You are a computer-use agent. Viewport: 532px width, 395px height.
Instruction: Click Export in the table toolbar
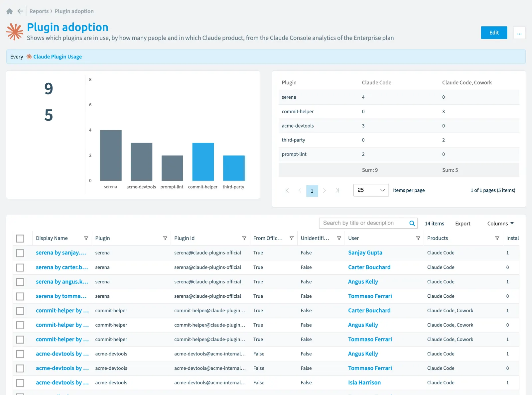[463, 224]
